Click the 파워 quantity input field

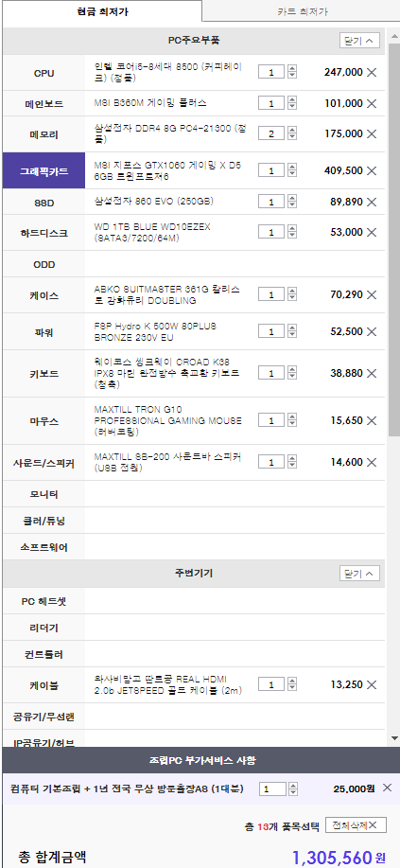(271, 331)
